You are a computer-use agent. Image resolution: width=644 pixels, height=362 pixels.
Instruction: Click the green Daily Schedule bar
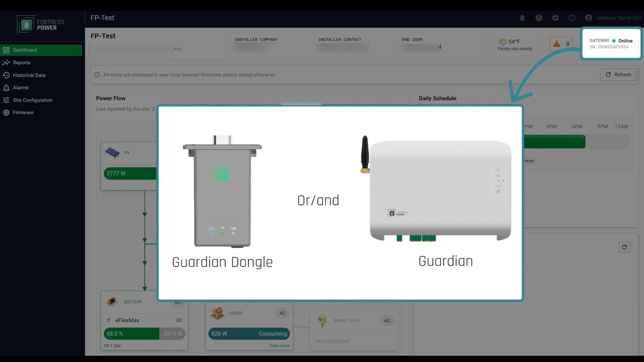554,142
